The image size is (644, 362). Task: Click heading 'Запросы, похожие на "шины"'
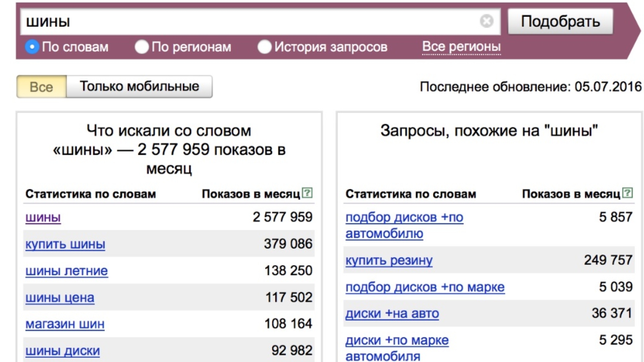click(489, 131)
